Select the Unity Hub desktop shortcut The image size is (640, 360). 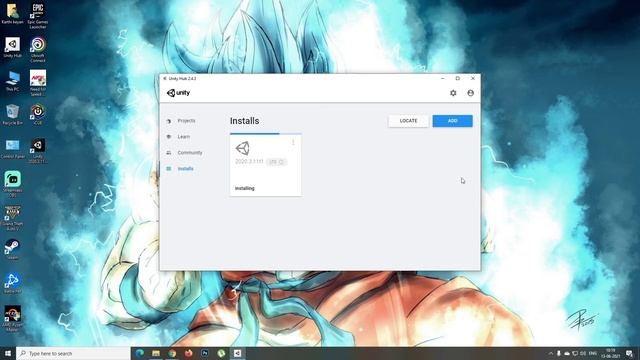(12, 47)
